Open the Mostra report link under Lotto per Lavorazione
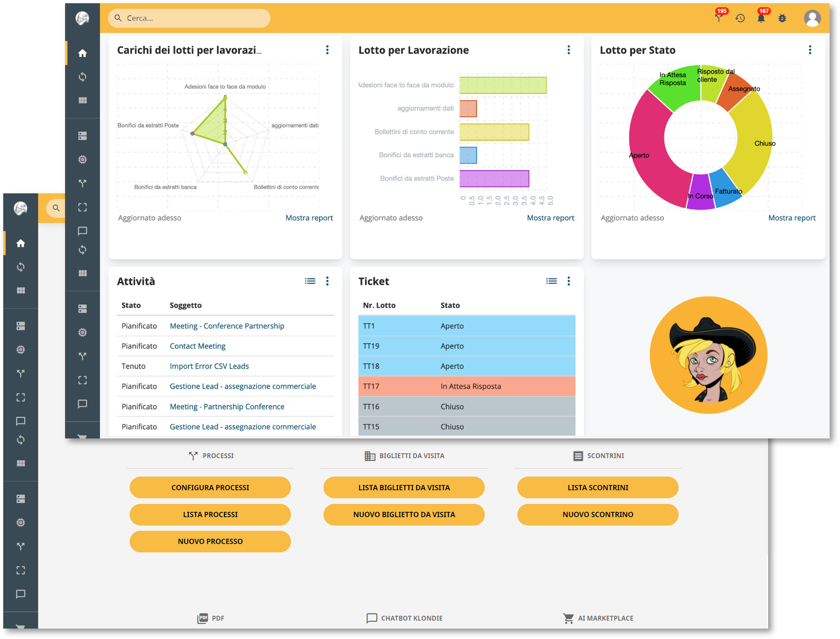The image size is (840, 639). point(551,217)
